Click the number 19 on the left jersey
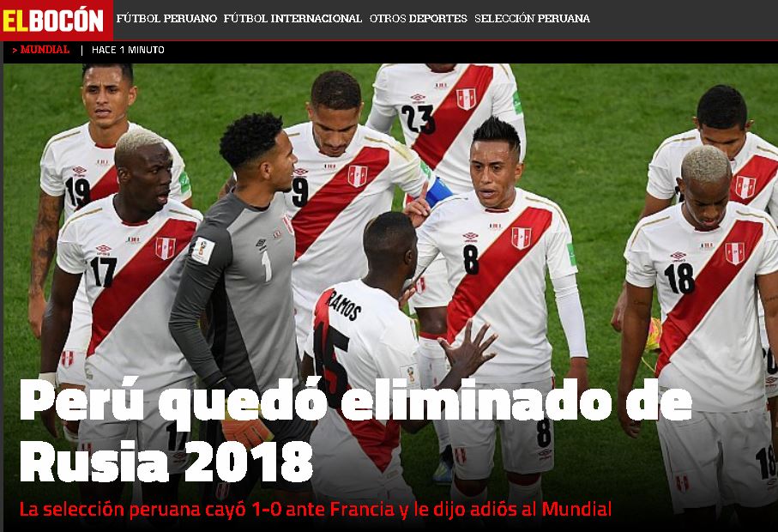This screenshot has width=778, height=532. coord(78,192)
